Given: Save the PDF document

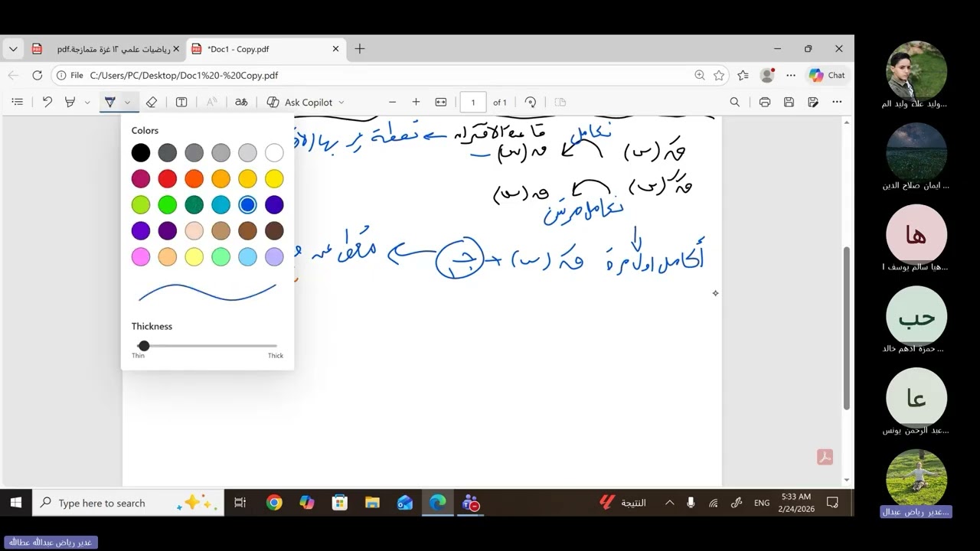Looking at the screenshot, I should 789,102.
